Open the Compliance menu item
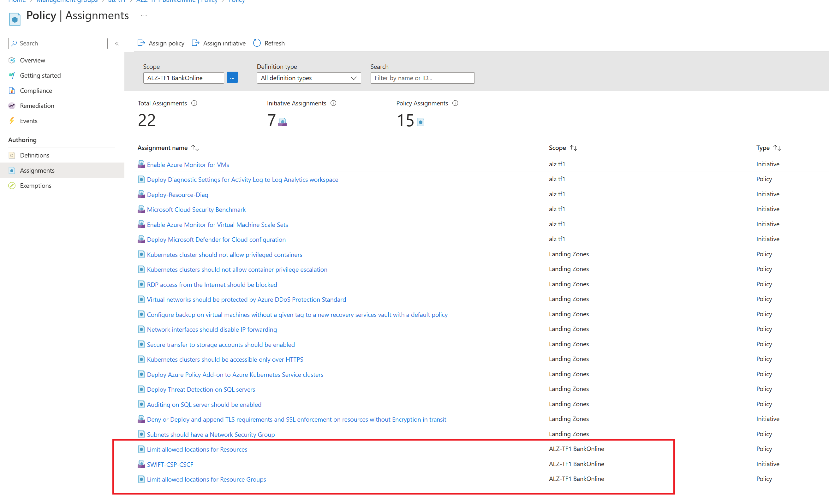 [x=36, y=91]
